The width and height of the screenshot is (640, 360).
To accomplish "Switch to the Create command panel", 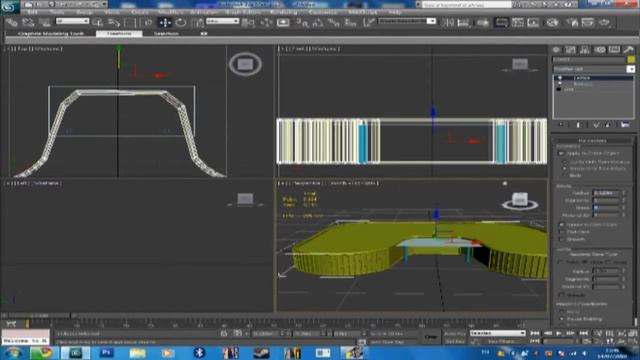I will pyautogui.click(x=556, y=50).
